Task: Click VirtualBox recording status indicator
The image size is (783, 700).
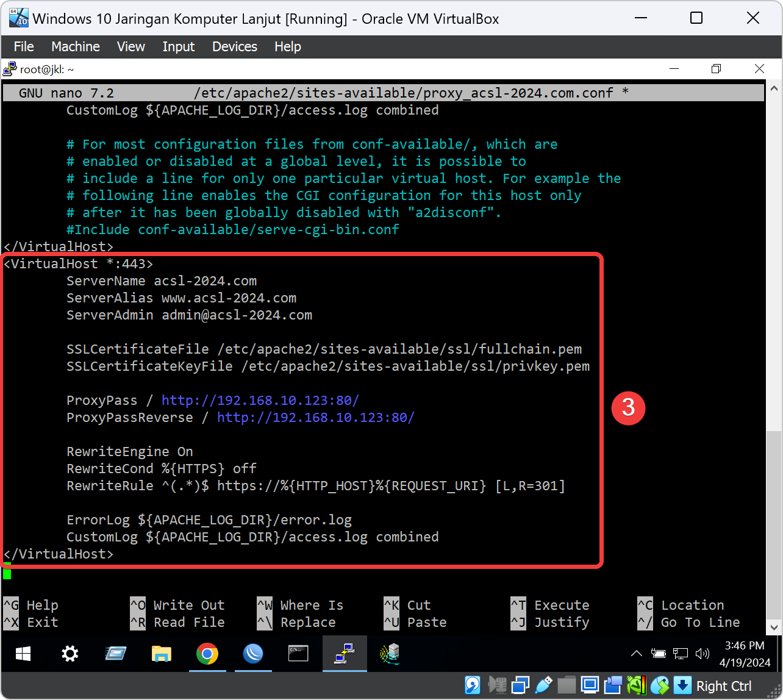Action: (613, 685)
